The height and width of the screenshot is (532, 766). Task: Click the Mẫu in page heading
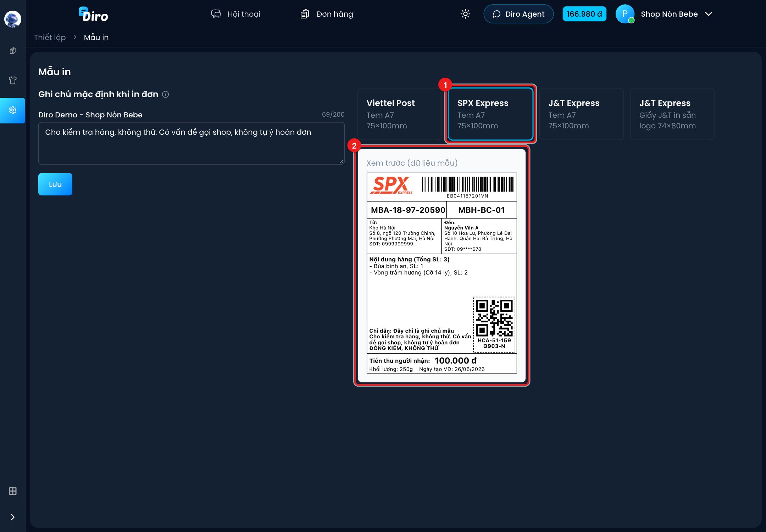[x=55, y=72]
